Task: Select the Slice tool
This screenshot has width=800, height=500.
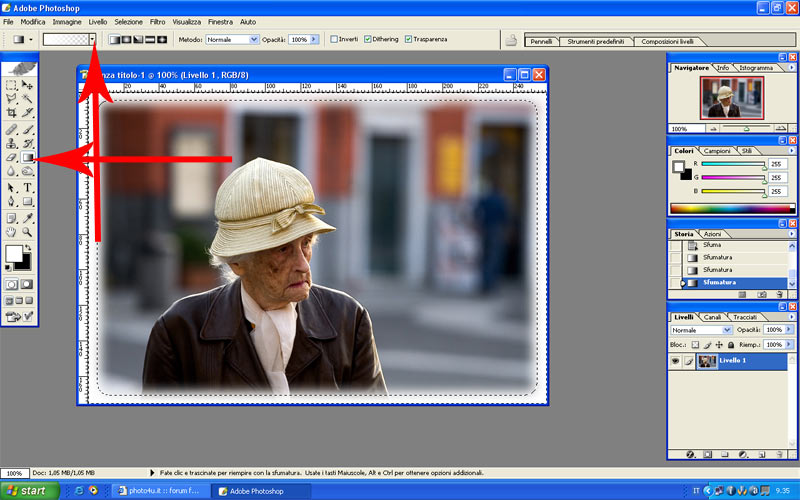Action: click(28, 112)
